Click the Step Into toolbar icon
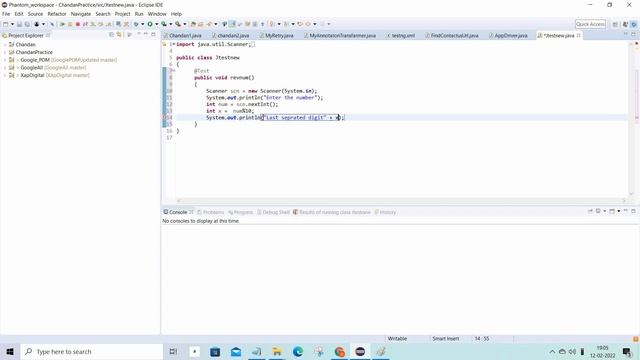This screenshot has height=360, width=640. (93, 24)
